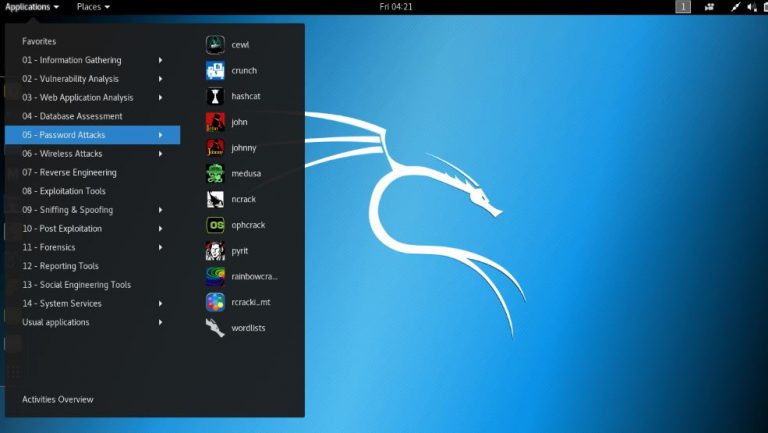Open the johnny application icon
Image resolution: width=768 pixels, height=433 pixels.
tap(215, 147)
